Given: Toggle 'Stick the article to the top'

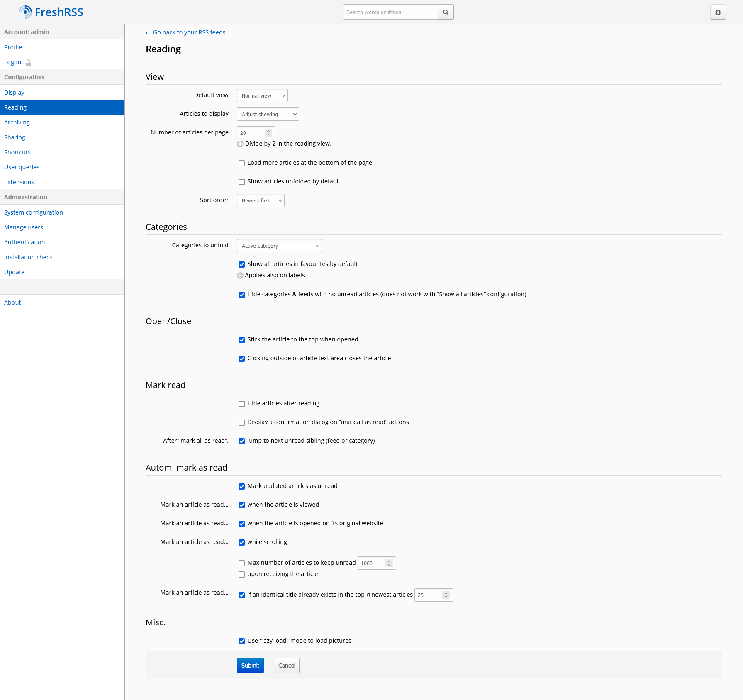Looking at the screenshot, I should (x=241, y=340).
